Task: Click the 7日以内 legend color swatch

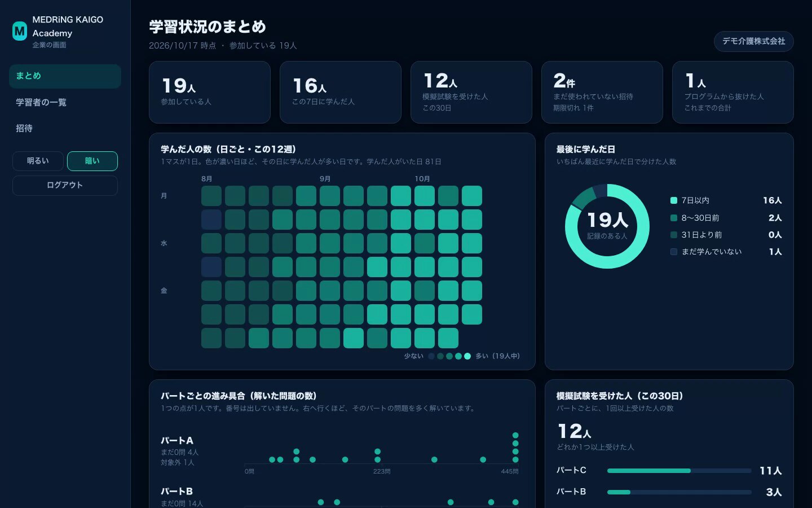Action: click(x=673, y=200)
